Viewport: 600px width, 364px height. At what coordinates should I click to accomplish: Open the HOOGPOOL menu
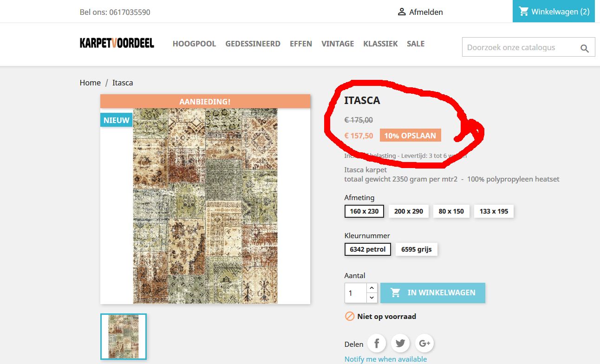pyautogui.click(x=194, y=44)
